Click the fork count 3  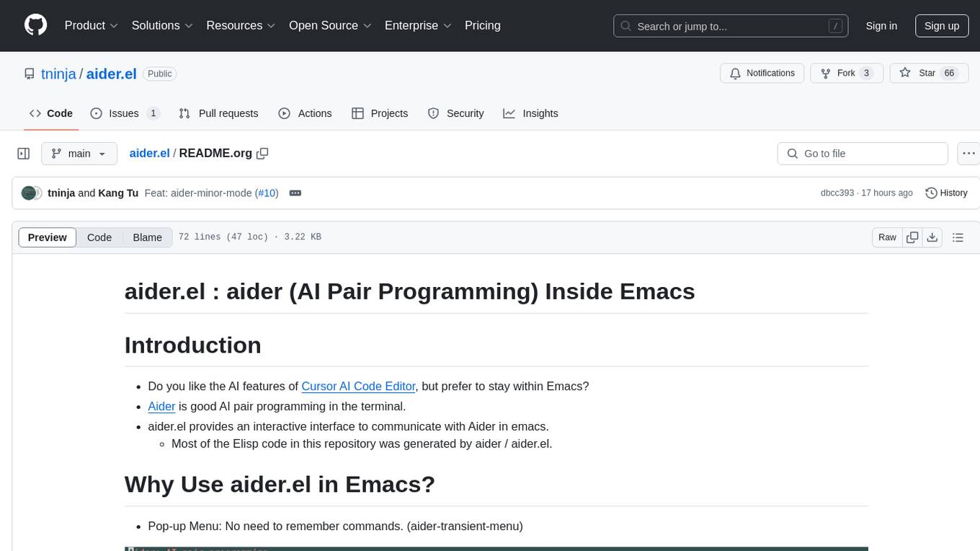click(866, 73)
